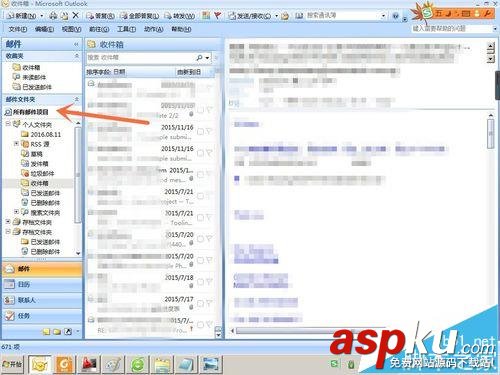
Task: Expand the 搜索文件夹 node
Action: tap(16, 212)
